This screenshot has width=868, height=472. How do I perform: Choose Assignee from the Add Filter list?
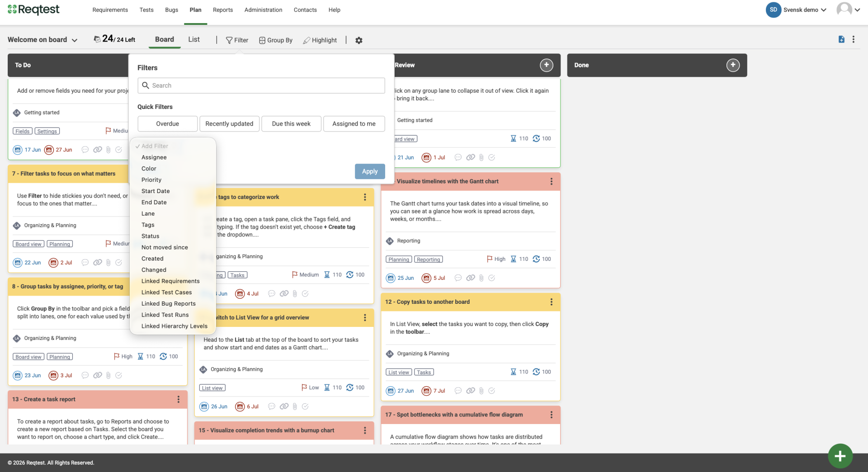(154, 157)
